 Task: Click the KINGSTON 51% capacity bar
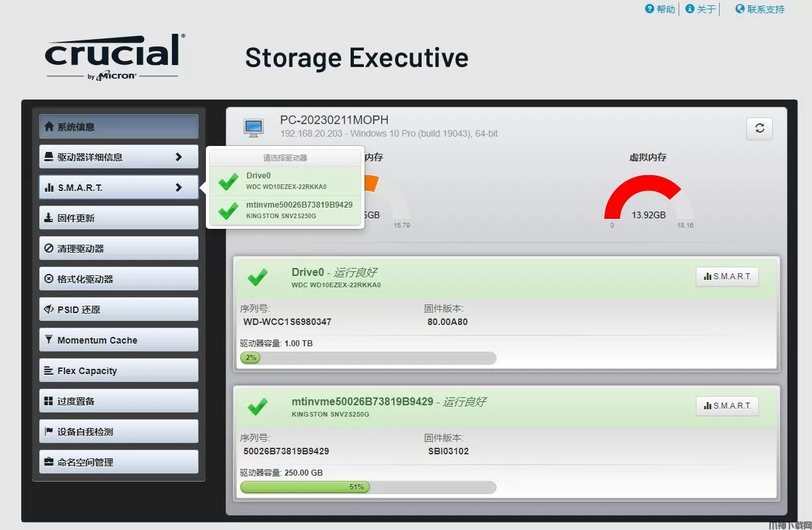coord(368,487)
